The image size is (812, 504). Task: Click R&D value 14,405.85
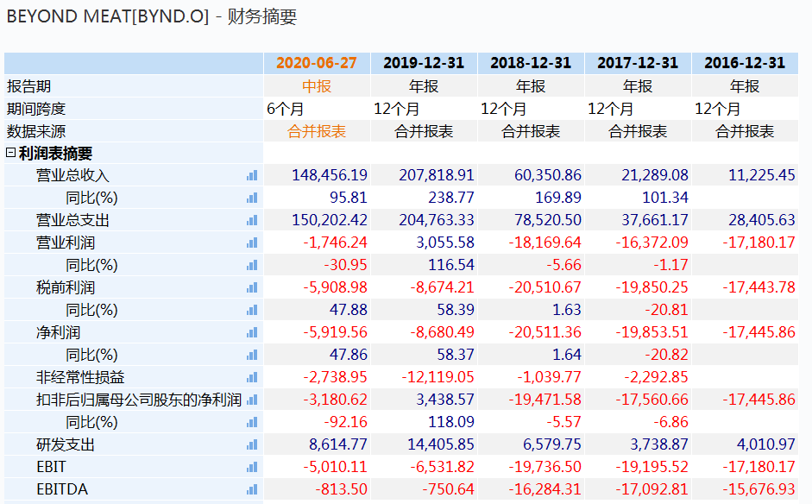(441, 444)
